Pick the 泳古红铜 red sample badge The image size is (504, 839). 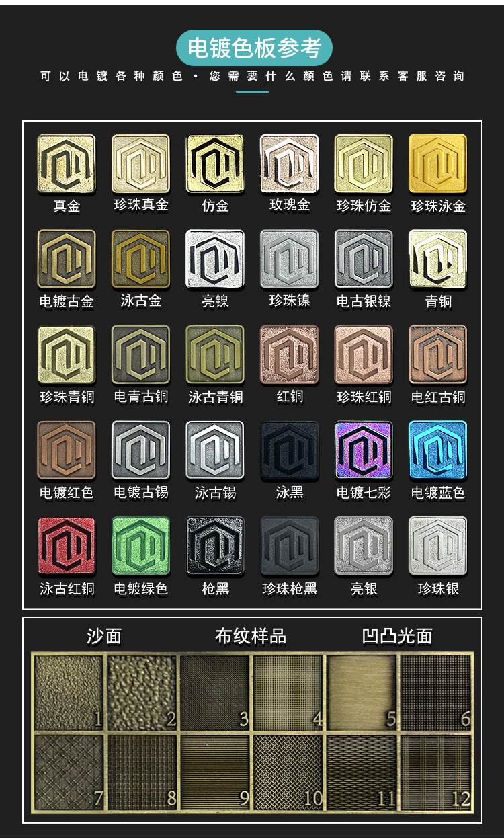tap(67, 546)
